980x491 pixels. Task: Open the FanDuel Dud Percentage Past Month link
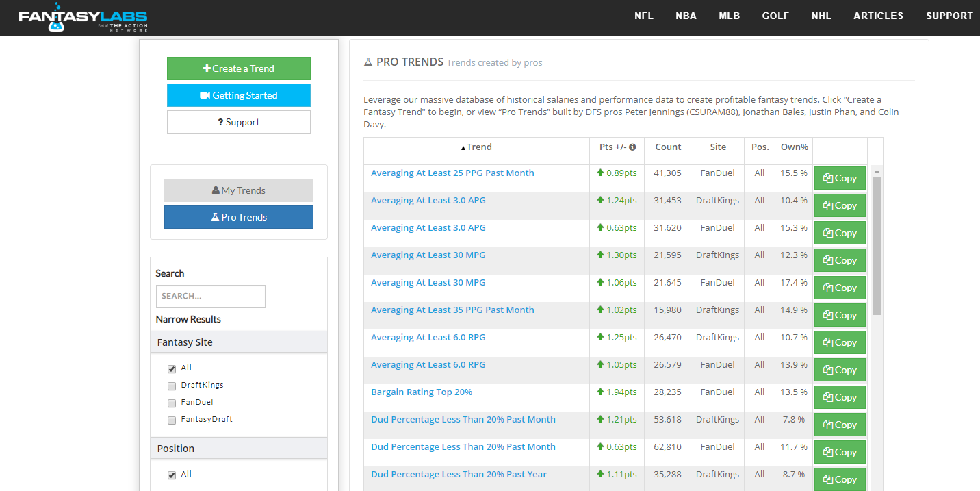[x=463, y=447]
